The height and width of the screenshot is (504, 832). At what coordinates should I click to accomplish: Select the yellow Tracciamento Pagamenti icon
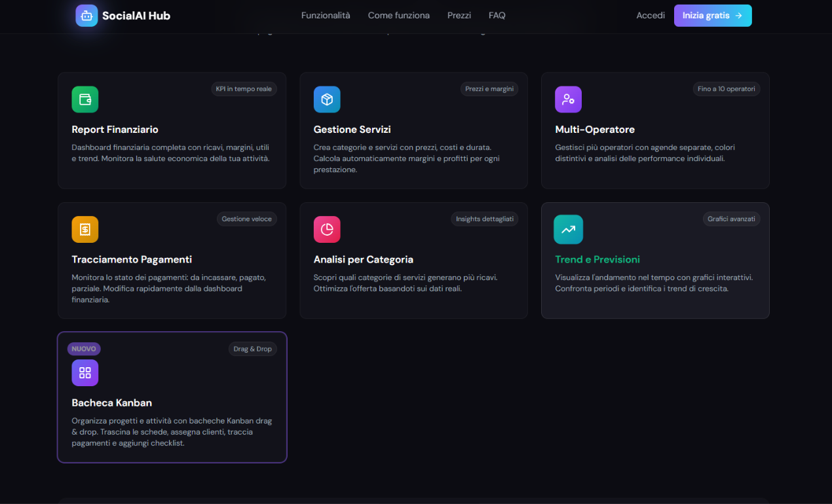click(85, 229)
